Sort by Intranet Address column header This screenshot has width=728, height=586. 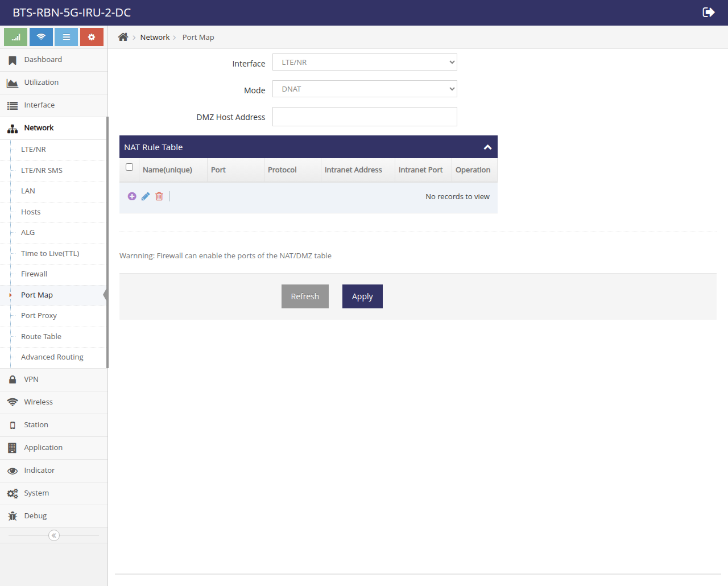click(358, 170)
